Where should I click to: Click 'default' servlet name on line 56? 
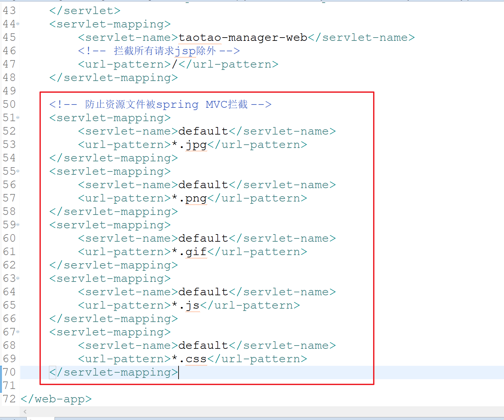click(203, 185)
